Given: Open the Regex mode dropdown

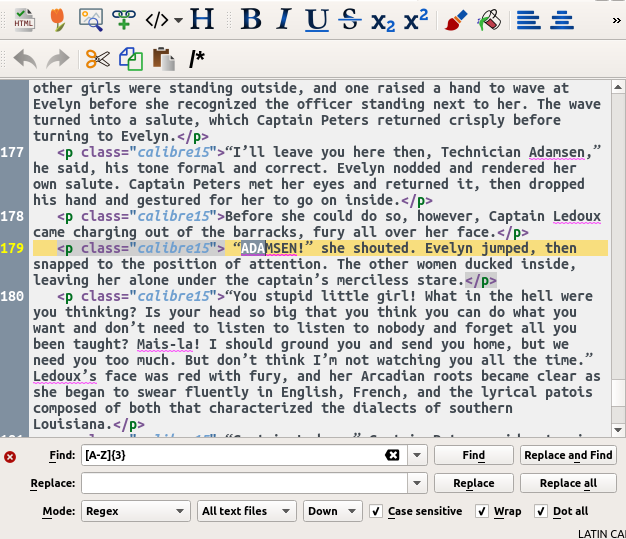Looking at the screenshot, I should click(x=135, y=511).
